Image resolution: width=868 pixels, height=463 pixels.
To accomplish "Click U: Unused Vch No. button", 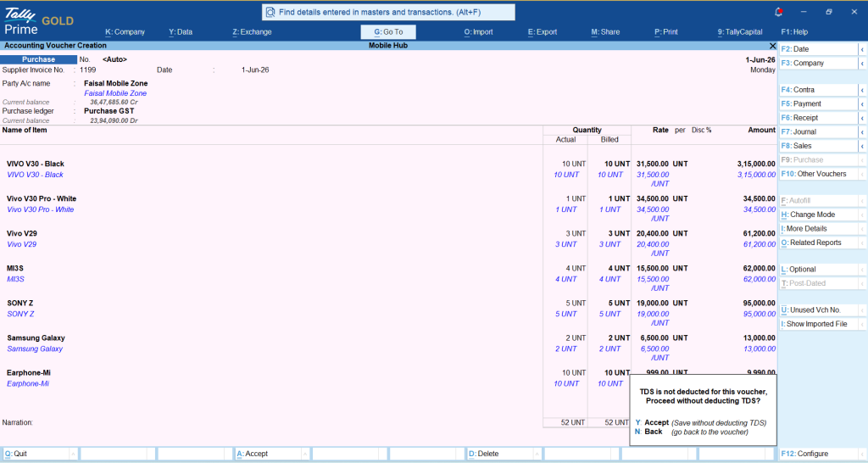I will click(x=818, y=310).
